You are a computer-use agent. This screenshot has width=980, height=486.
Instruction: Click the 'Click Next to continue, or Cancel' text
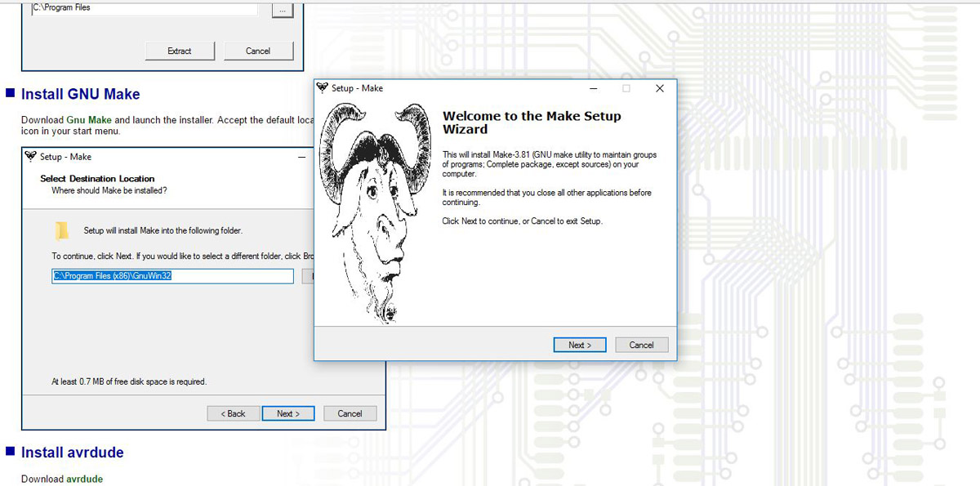point(522,221)
